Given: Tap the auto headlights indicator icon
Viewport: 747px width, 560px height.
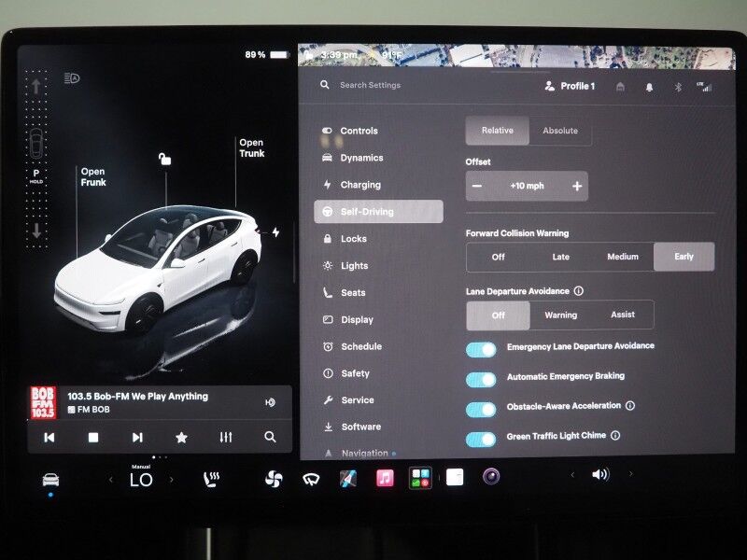Looking at the screenshot, I should tap(72, 78).
